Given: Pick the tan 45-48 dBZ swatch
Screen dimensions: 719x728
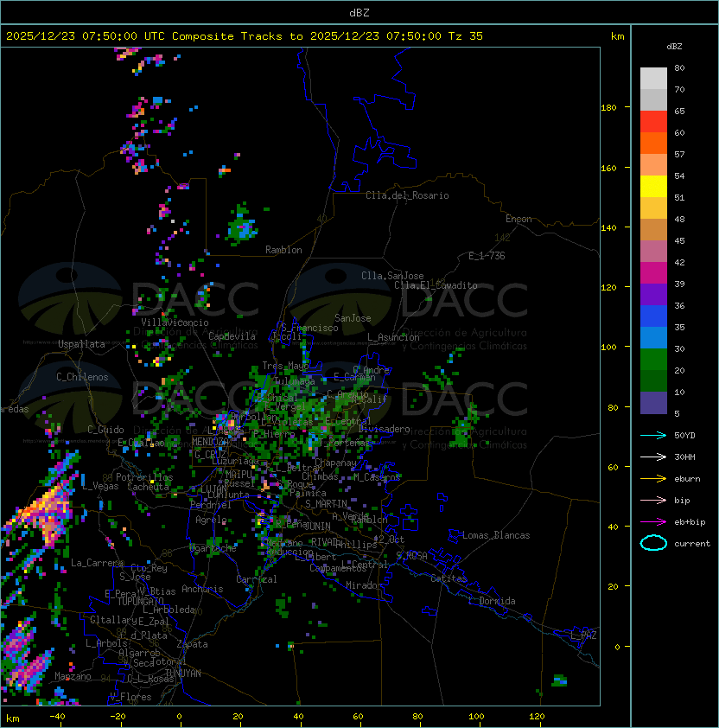Looking at the screenshot, I should point(653,230).
